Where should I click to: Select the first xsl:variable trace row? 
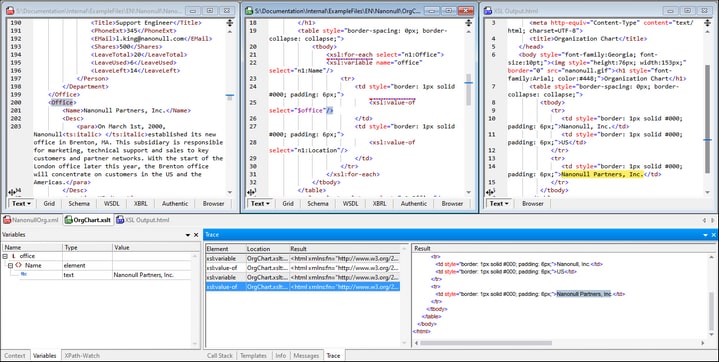pos(303,258)
